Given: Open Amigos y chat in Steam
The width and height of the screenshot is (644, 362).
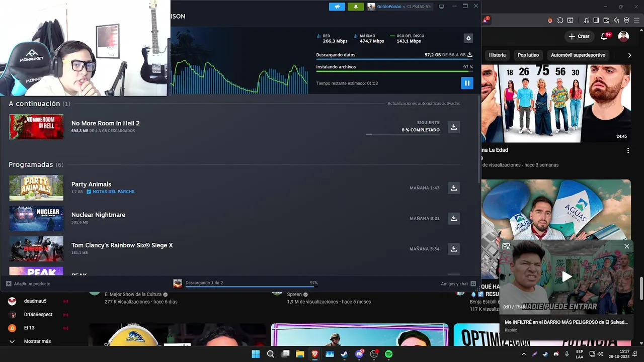Looking at the screenshot, I should click(458, 284).
